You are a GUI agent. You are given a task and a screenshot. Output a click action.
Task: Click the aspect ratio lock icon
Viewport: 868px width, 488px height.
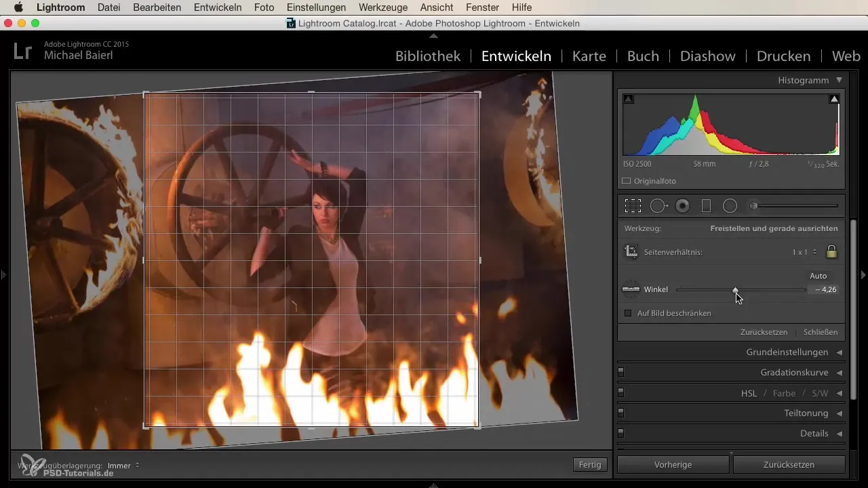coord(831,251)
